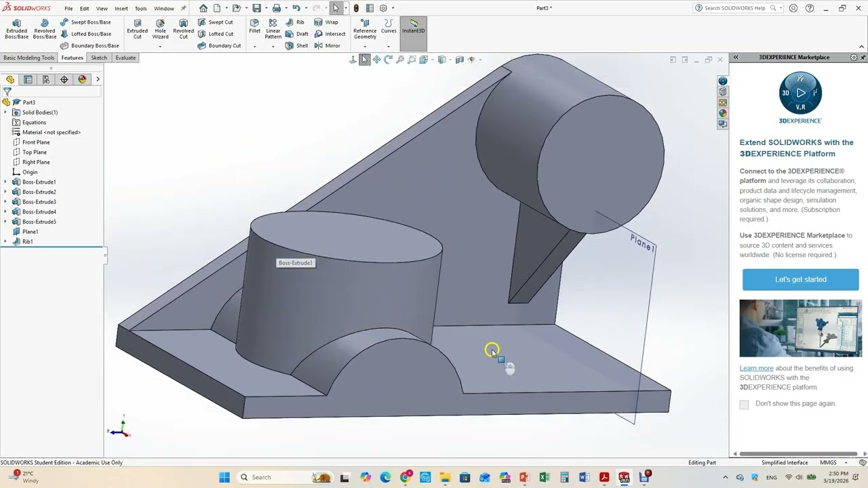Choose the Boundary Cut command
The height and width of the screenshot is (488, 868).
pos(220,45)
